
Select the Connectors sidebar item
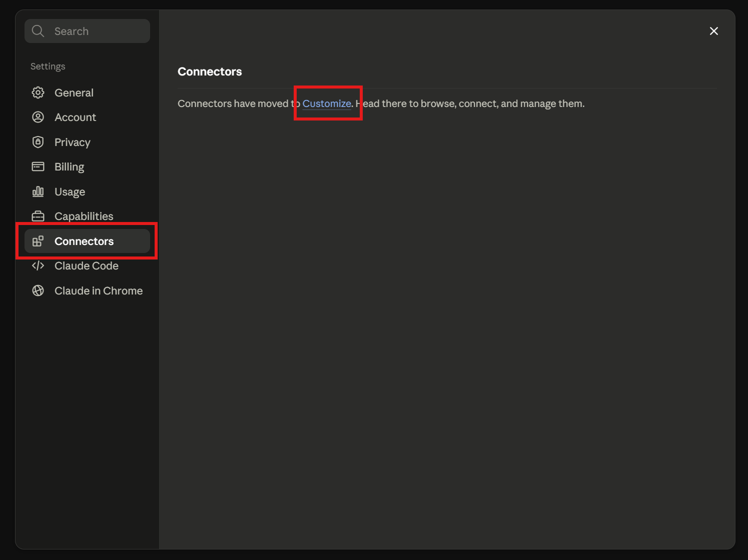[87, 241]
